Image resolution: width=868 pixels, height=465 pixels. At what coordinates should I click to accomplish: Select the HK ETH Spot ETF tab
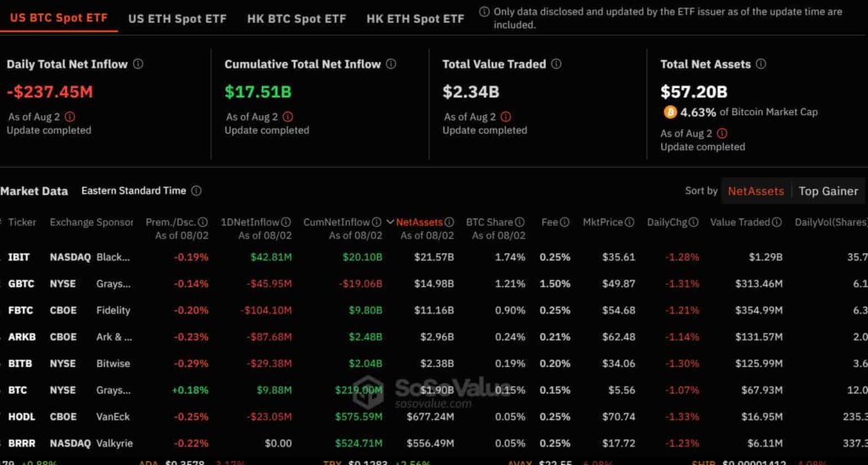(415, 18)
